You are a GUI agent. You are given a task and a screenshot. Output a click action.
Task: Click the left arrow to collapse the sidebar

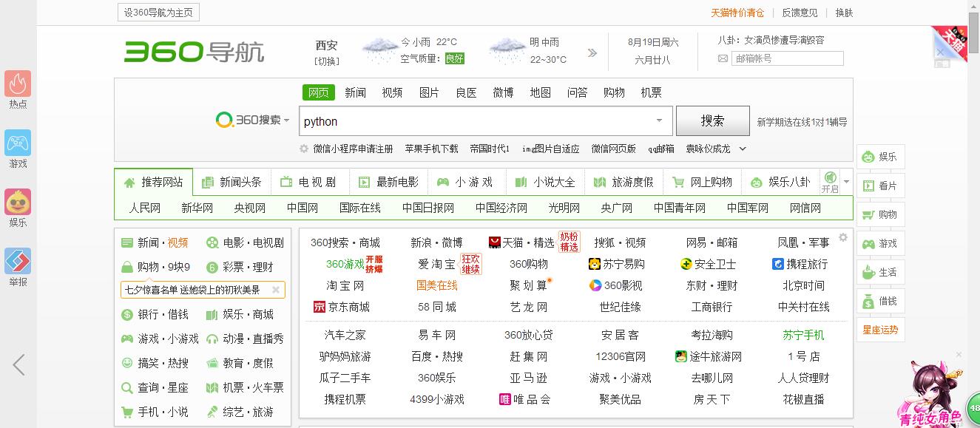[x=18, y=364]
